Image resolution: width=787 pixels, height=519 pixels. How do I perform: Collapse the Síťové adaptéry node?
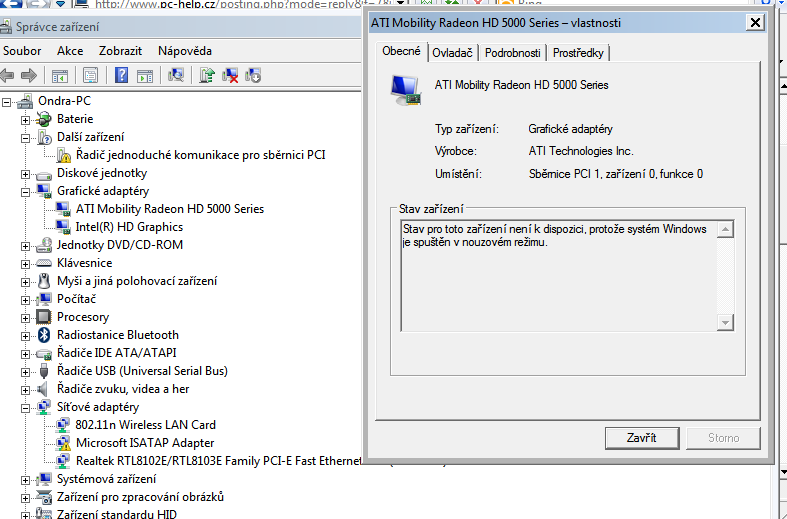pos(26,407)
